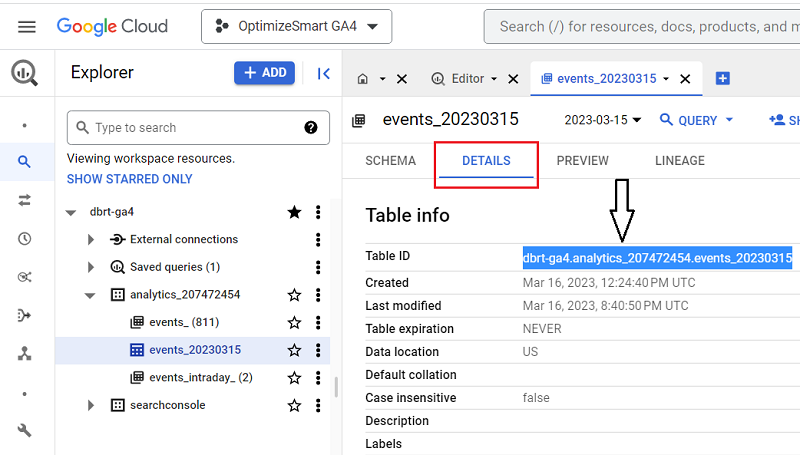Screen dimensions: 800x455
Task: Collapse the dbrt-ga4 project node
Action: (x=71, y=212)
